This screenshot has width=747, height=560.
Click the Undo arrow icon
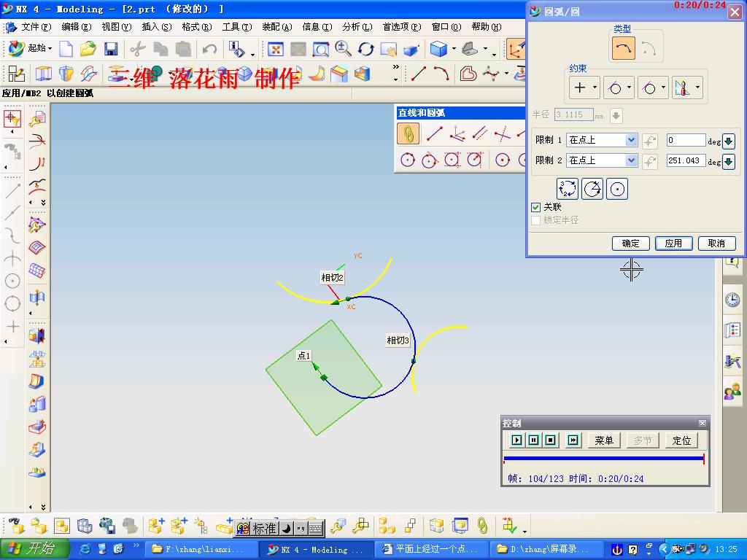(x=209, y=49)
